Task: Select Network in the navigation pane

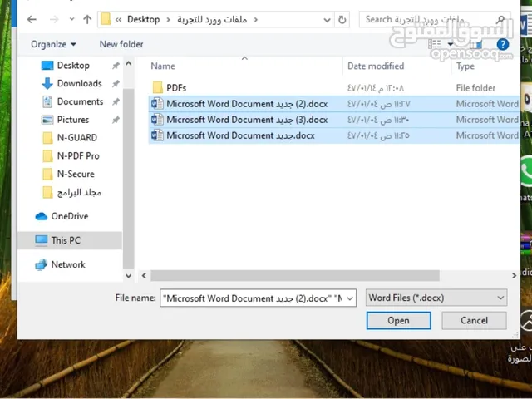Action: (x=68, y=264)
